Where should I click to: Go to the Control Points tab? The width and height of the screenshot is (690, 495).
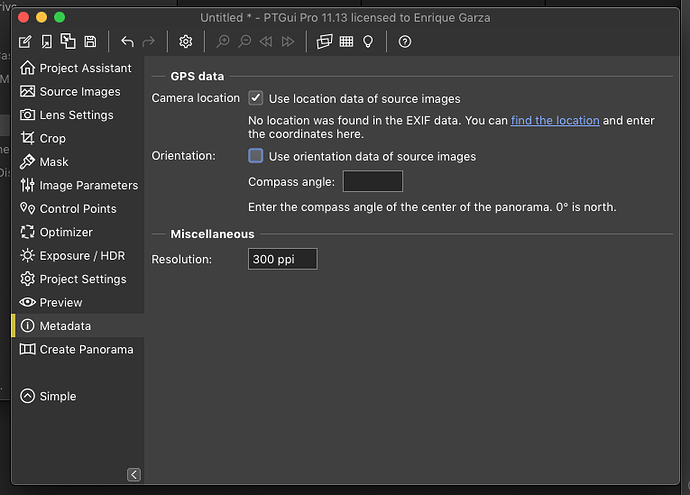(x=77, y=209)
